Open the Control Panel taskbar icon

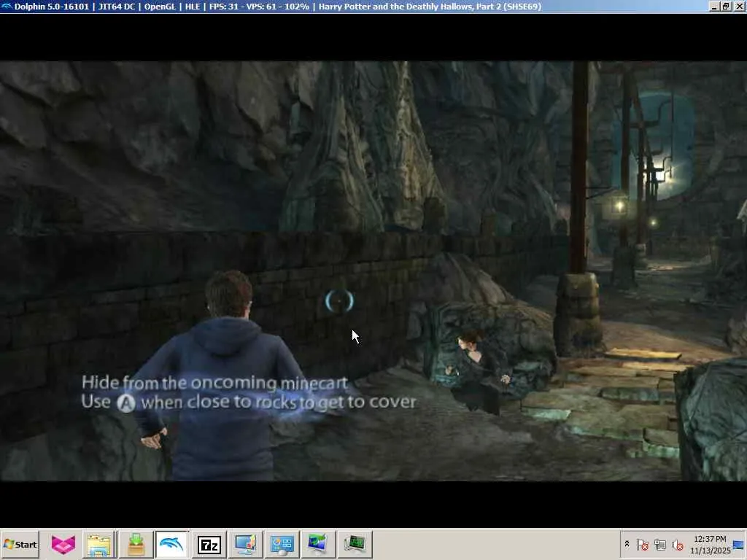tap(282, 544)
